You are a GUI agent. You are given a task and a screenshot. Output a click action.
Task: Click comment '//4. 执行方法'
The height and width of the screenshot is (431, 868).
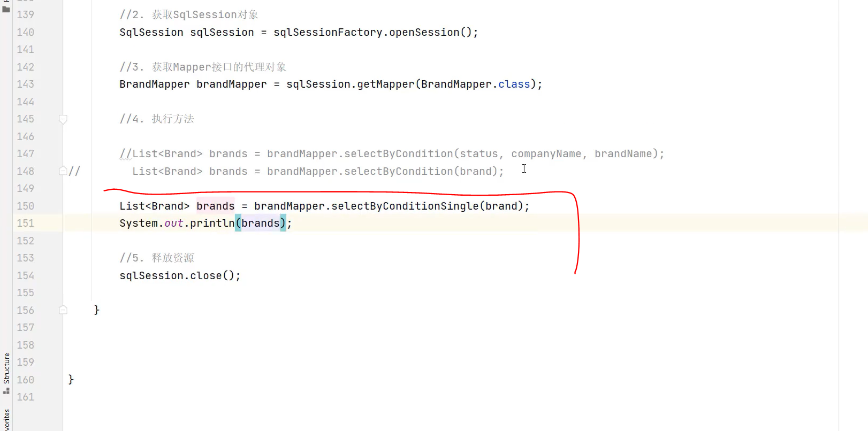pos(157,119)
